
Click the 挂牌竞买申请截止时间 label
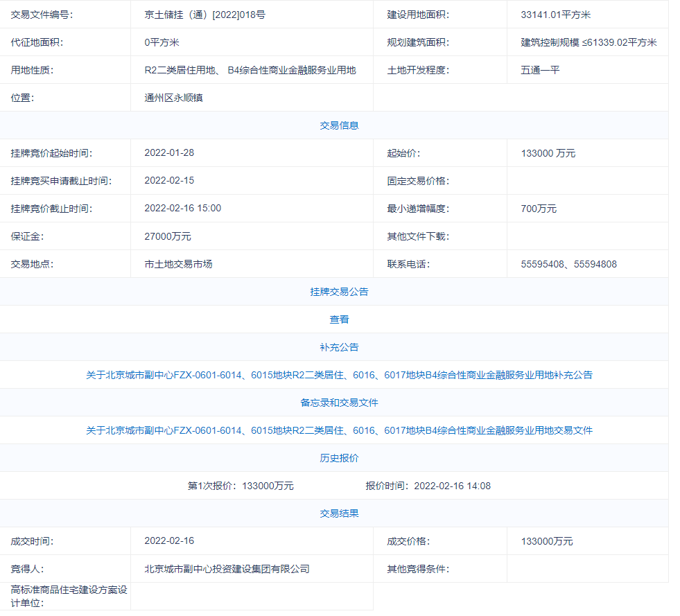pyautogui.click(x=61, y=182)
